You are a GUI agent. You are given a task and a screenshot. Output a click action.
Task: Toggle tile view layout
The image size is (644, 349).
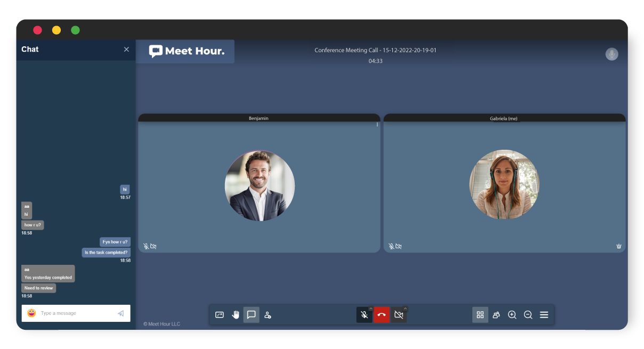tap(480, 315)
